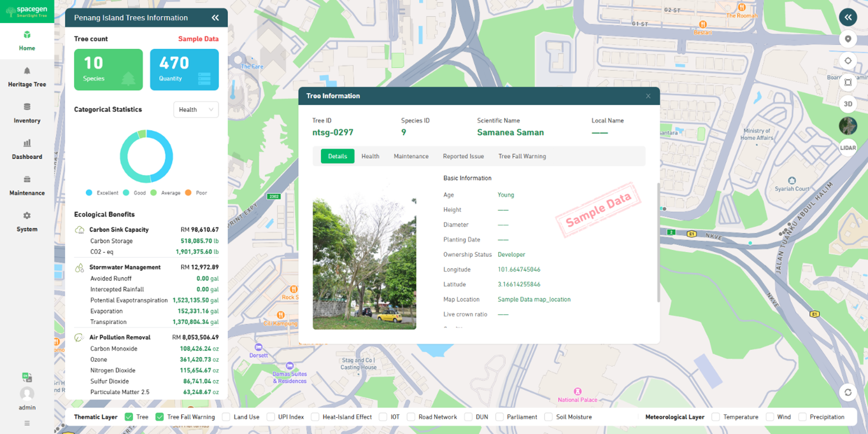
Task: Close the Tree Information dialog
Action: tap(648, 96)
